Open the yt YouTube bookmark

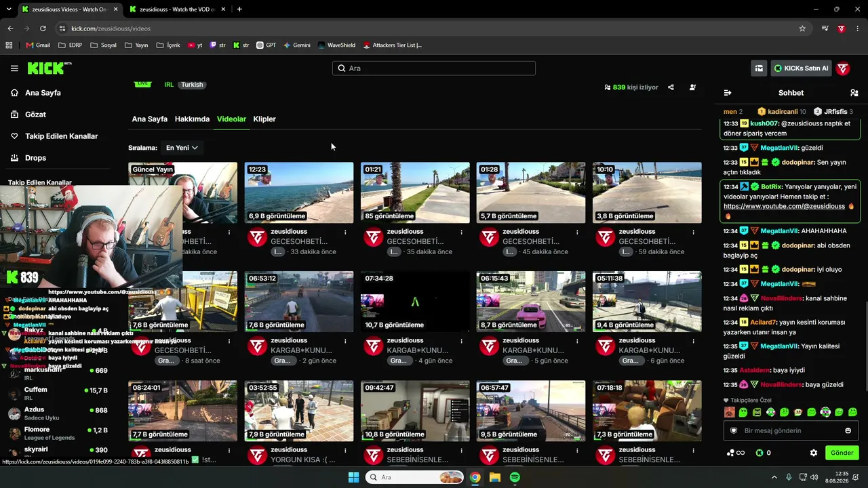[195, 45]
